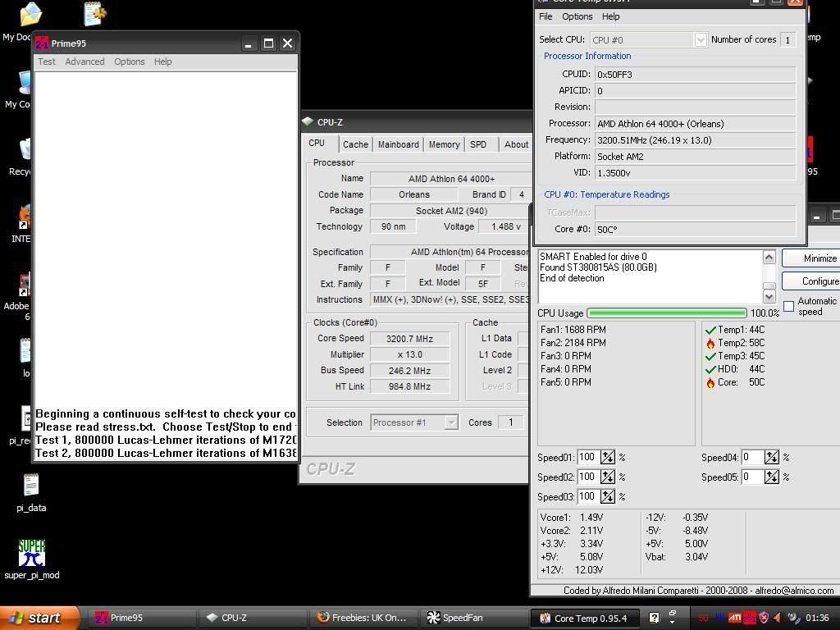
Task: Click the Core Temp 0.95.4 taskbar button
Action: pos(586,618)
